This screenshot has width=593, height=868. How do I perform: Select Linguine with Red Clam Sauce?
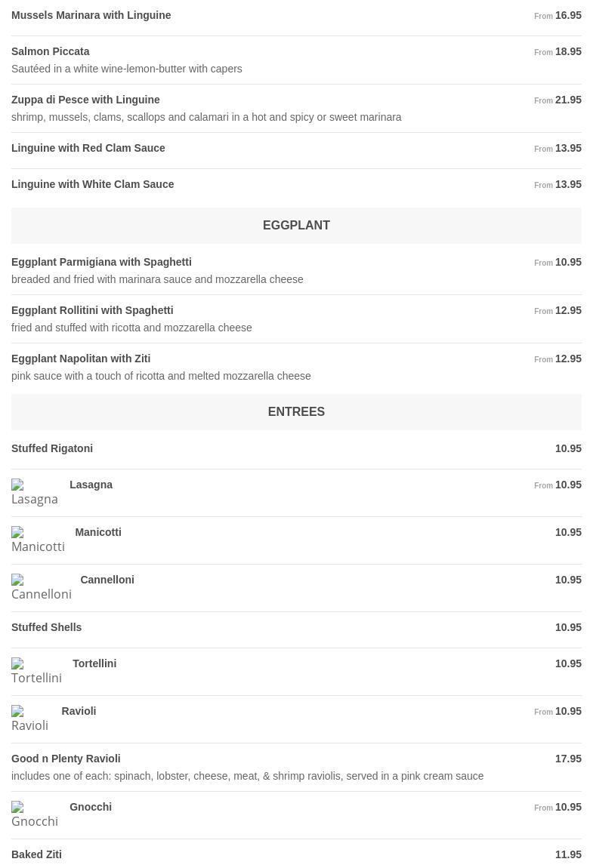[88, 148]
